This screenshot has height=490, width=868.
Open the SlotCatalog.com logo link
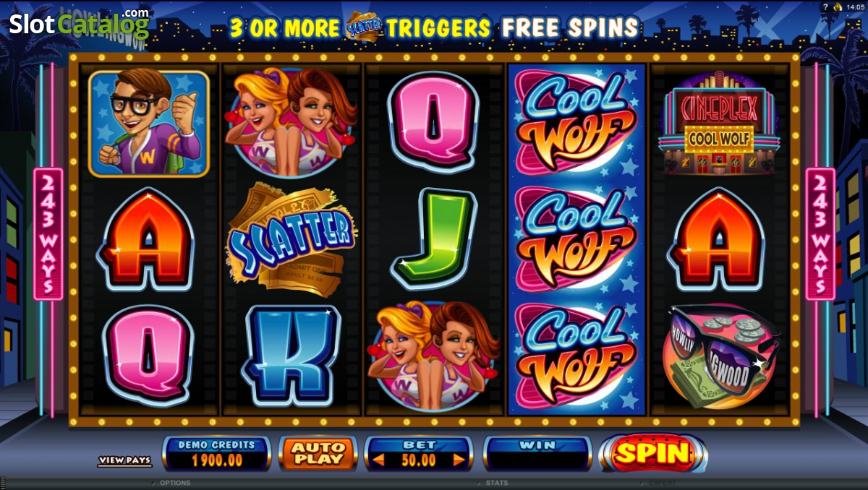(x=79, y=22)
